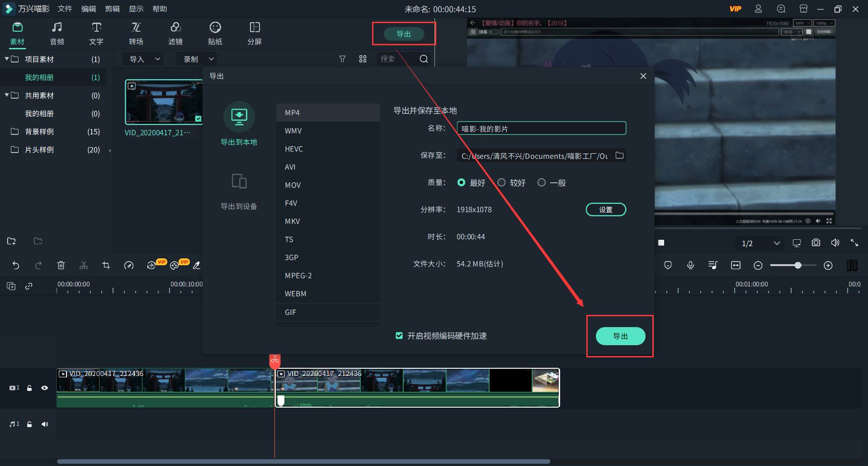
Task: Collapse the 共用素材 tree folder
Action: [7, 95]
